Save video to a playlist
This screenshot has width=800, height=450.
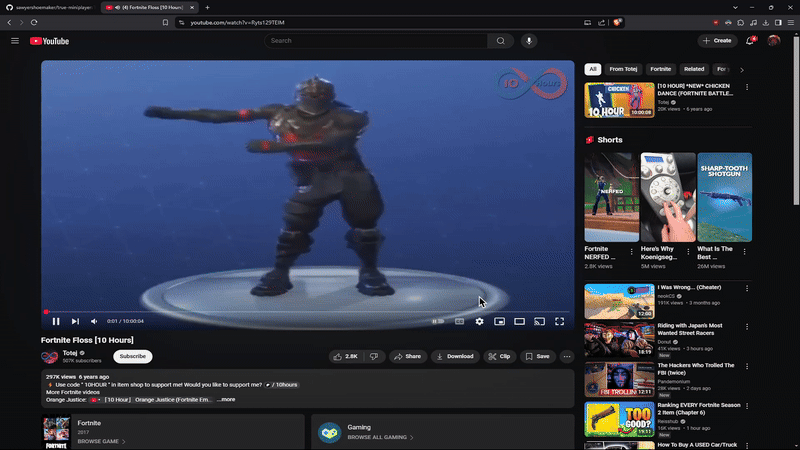pos(538,357)
